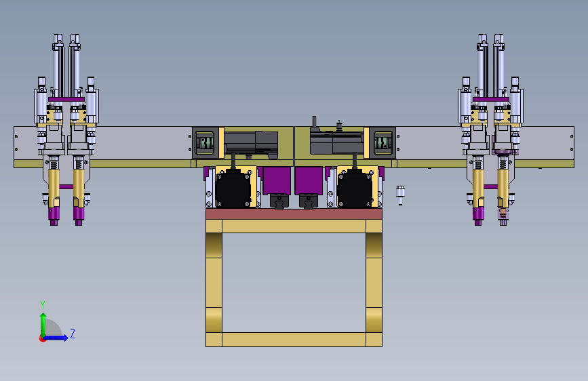The image size is (588, 381).
Task: Select the purple nozzle tip on the right head assembly
Action: 477,216
